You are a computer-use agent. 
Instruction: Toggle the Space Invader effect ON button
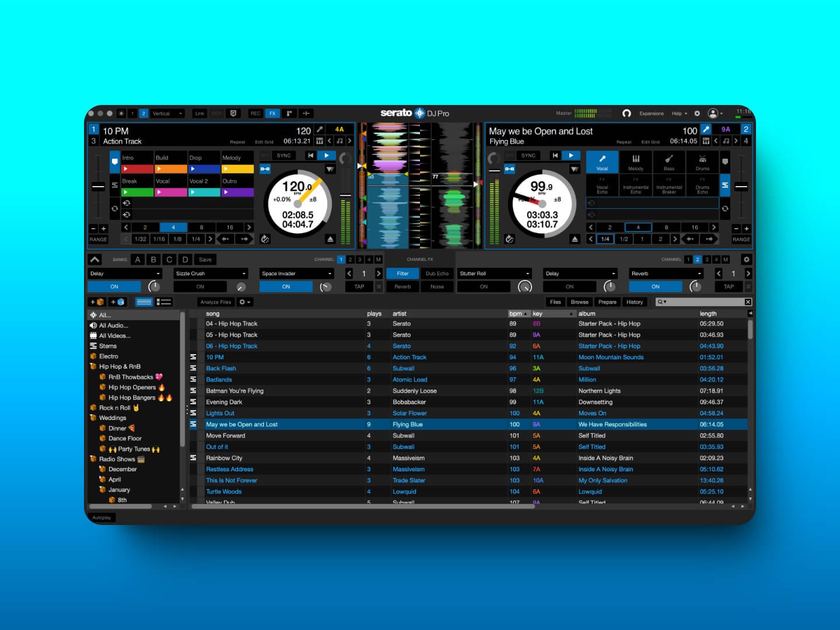286,286
